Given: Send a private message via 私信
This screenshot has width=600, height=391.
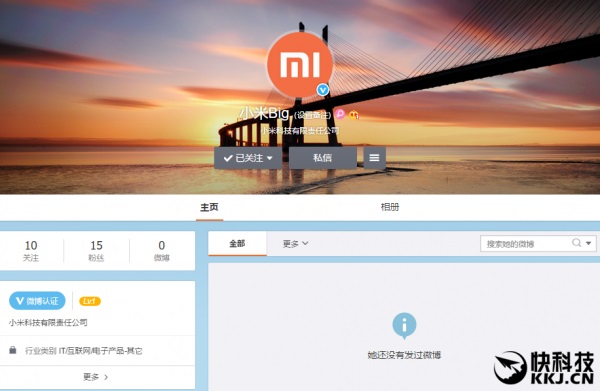Looking at the screenshot, I should [323, 158].
